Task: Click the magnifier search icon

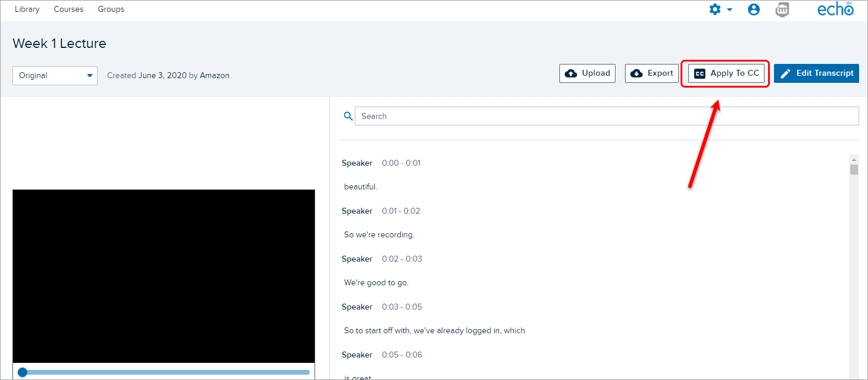Action: pos(348,117)
